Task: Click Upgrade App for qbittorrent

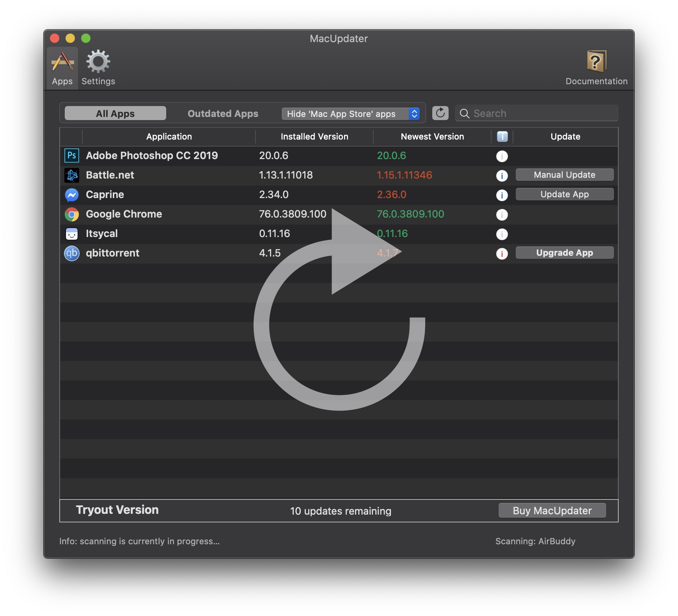Action: click(x=564, y=253)
